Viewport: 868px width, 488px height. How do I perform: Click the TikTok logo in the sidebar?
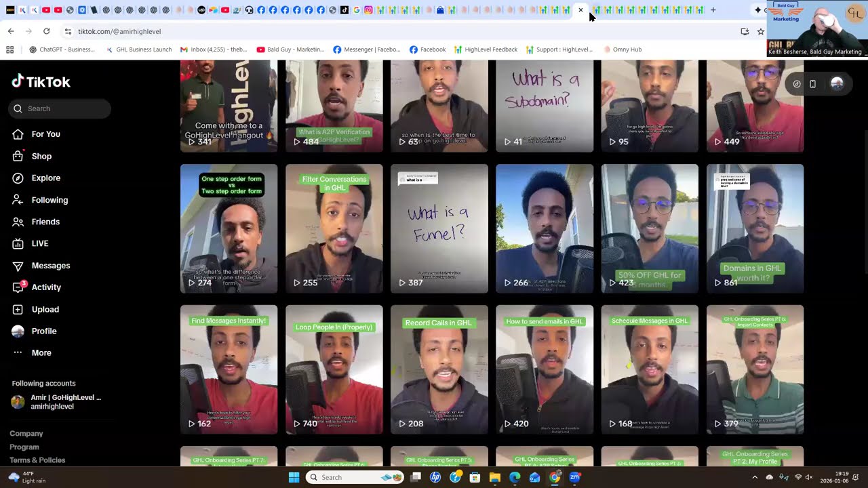click(x=41, y=82)
